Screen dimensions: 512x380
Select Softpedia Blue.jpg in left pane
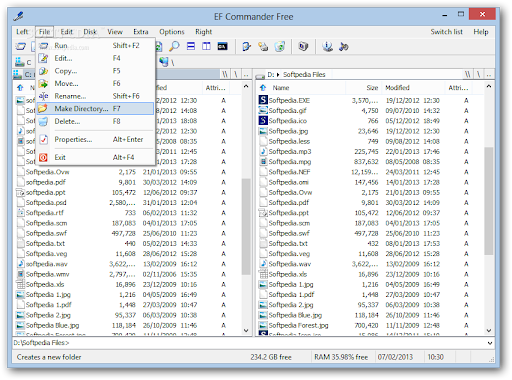click(x=53, y=325)
